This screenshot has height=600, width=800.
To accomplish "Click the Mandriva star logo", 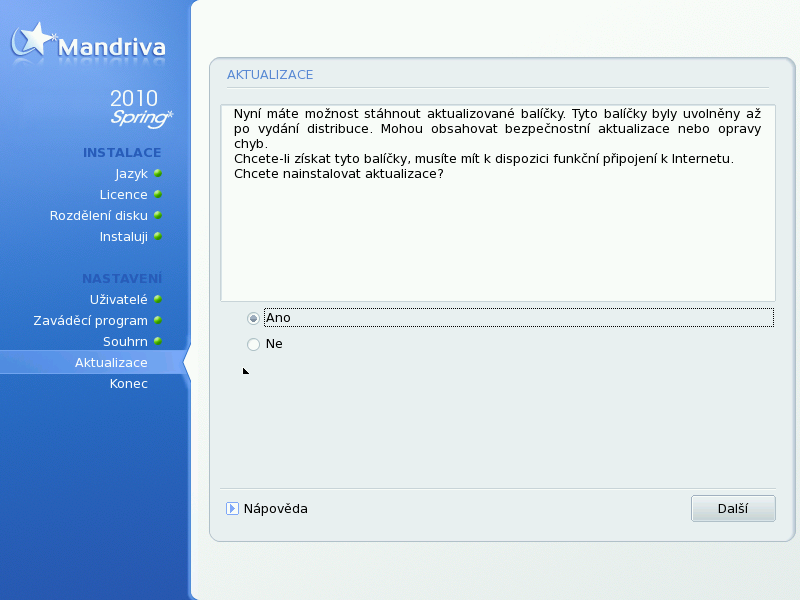I will click(x=32, y=40).
